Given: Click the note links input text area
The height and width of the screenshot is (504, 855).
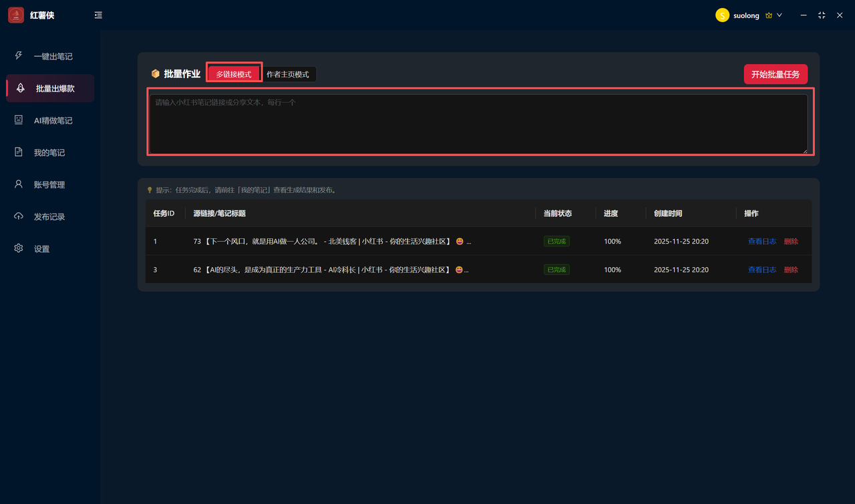Looking at the screenshot, I should [478, 123].
